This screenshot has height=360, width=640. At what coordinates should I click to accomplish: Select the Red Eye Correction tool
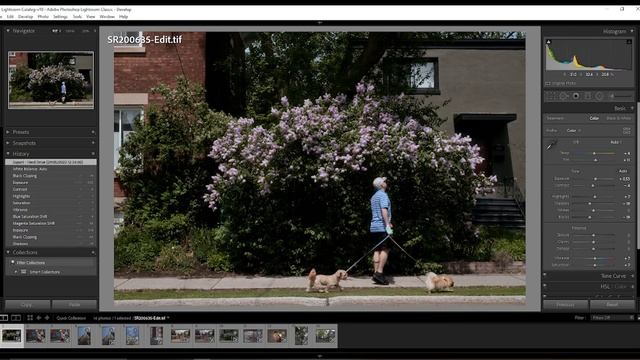pyautogui.click(x=576, y=96)
